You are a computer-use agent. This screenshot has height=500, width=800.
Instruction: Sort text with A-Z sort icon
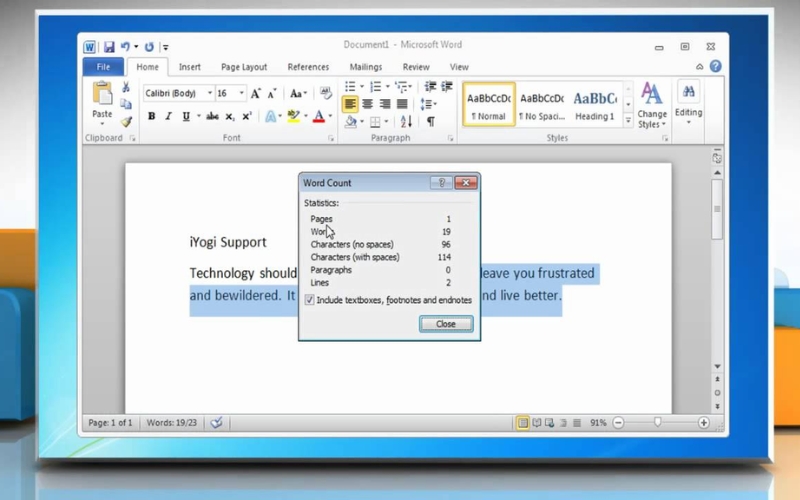tap(406, 121)
